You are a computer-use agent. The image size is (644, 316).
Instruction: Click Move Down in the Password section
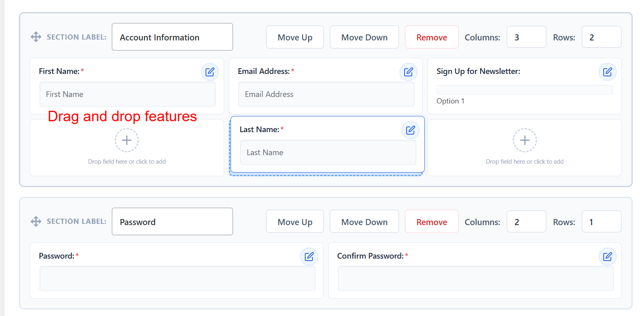[x=364, y=221]
